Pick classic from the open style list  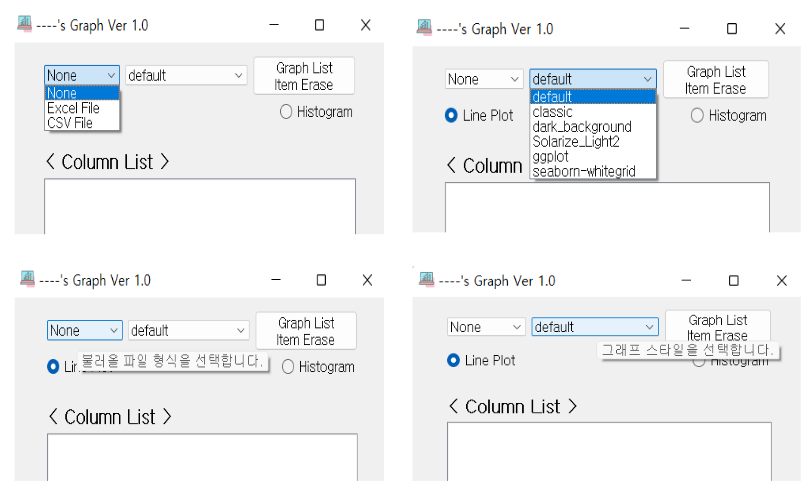point(593,112)
